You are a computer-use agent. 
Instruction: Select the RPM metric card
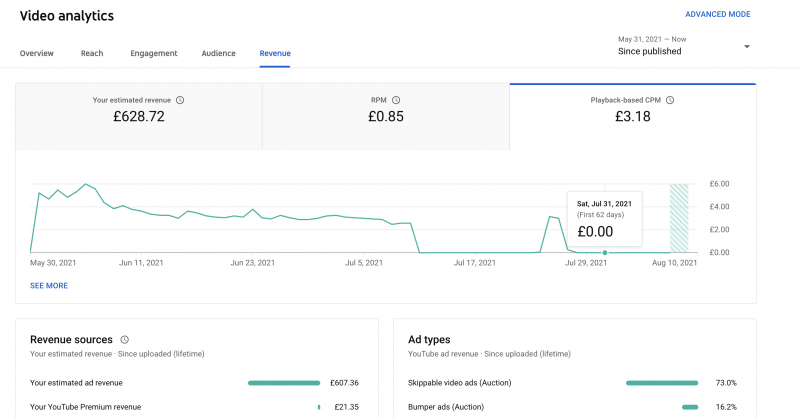pos(386,109)
